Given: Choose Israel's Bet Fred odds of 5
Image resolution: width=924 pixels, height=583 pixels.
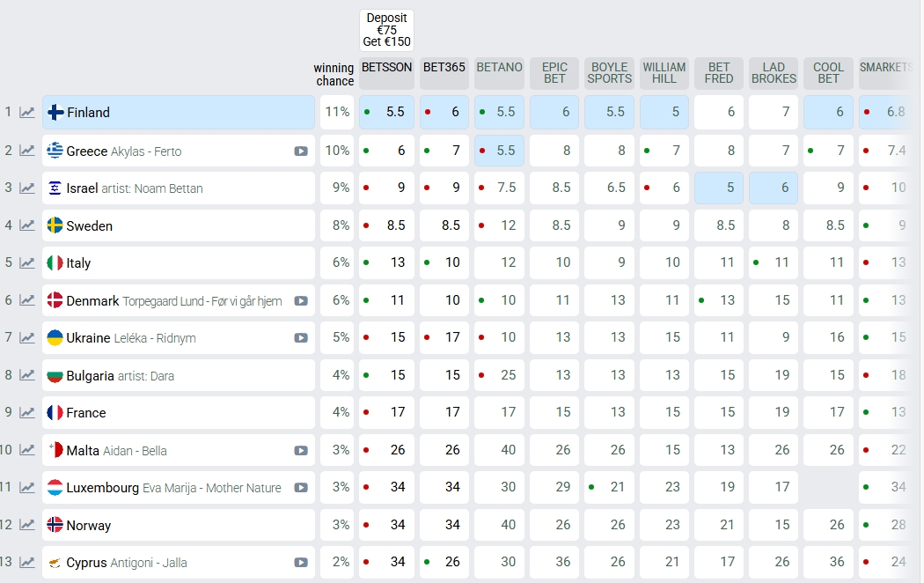Looking at the screenshot, I should [x=719, y=188].
